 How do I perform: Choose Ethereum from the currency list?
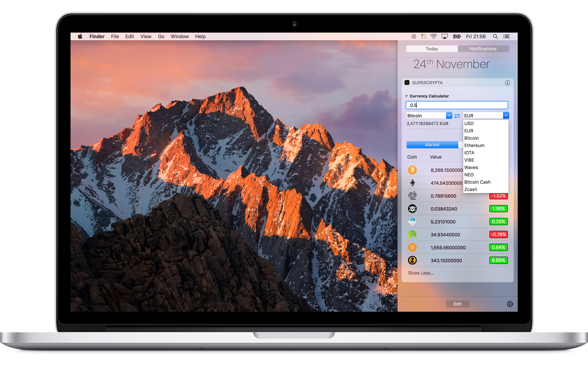[474, 145]
